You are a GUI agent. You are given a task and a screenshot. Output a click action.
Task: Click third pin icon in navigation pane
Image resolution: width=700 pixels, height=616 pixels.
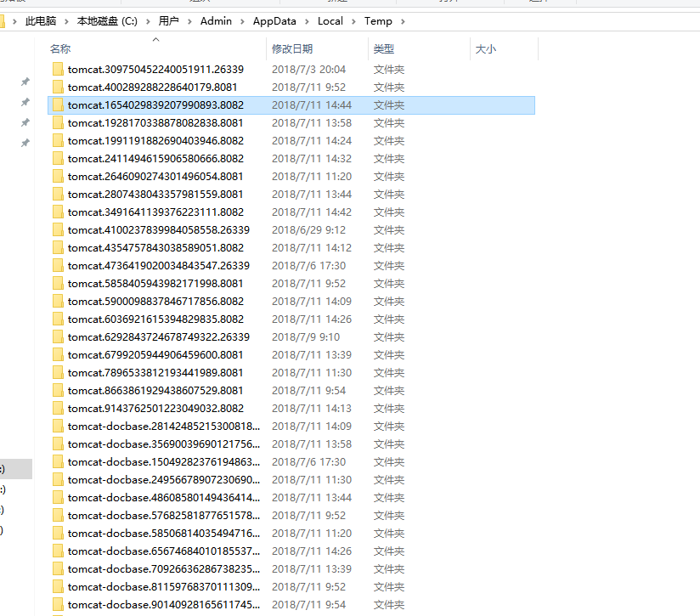pyautogui.click(x=25, y=122)
